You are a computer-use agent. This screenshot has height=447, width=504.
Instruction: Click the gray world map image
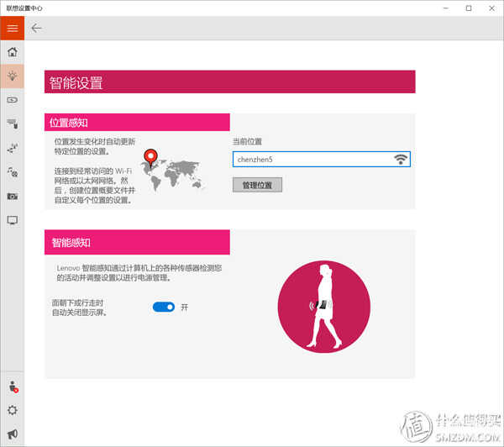pos(172,176)
